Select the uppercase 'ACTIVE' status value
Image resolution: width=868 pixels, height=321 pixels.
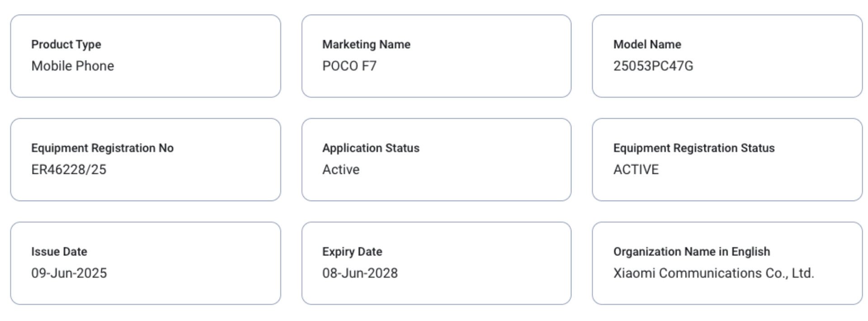(636, 170)
